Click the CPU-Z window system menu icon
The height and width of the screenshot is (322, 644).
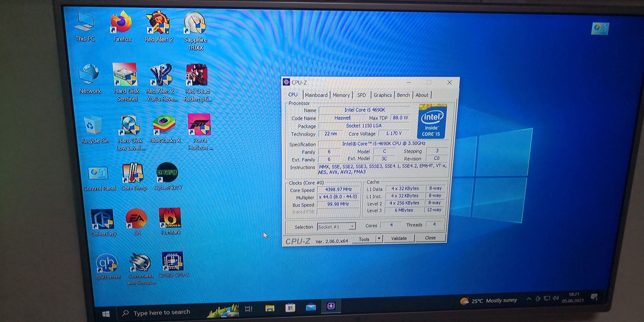pos(286,82)
